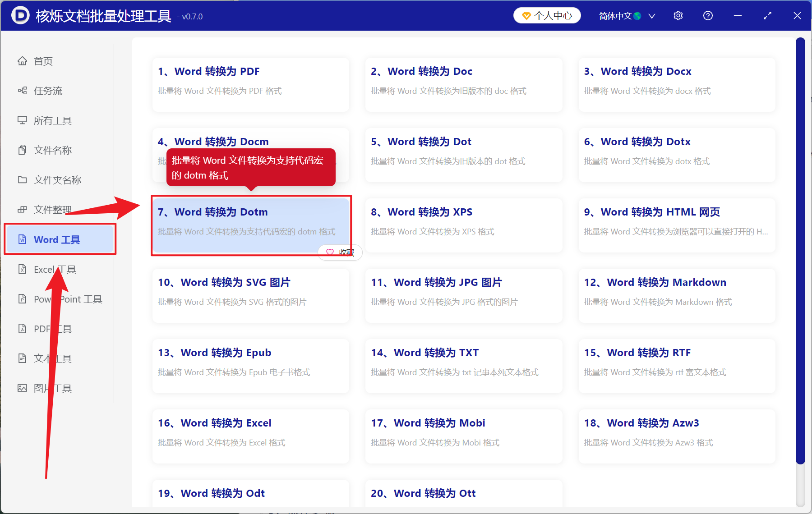Click the diamond icon in 个人中心
This screenshot has width=812, height=514.
[526, 16]
